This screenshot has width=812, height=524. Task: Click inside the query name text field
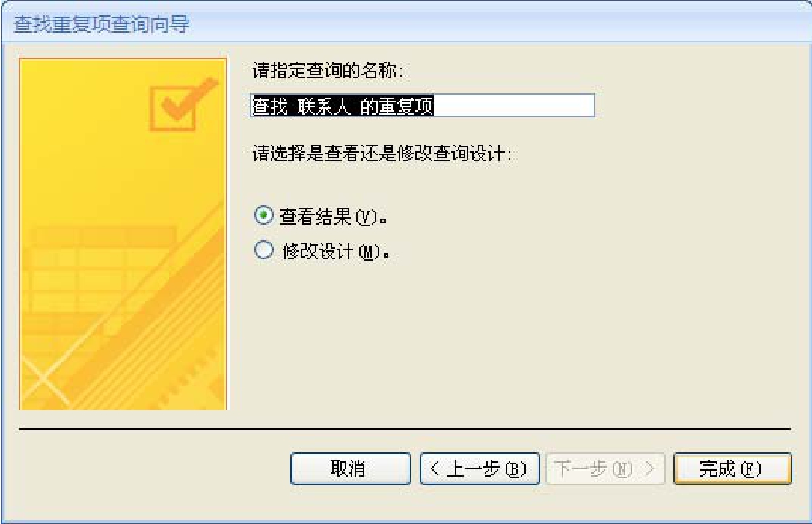point(422,106)
